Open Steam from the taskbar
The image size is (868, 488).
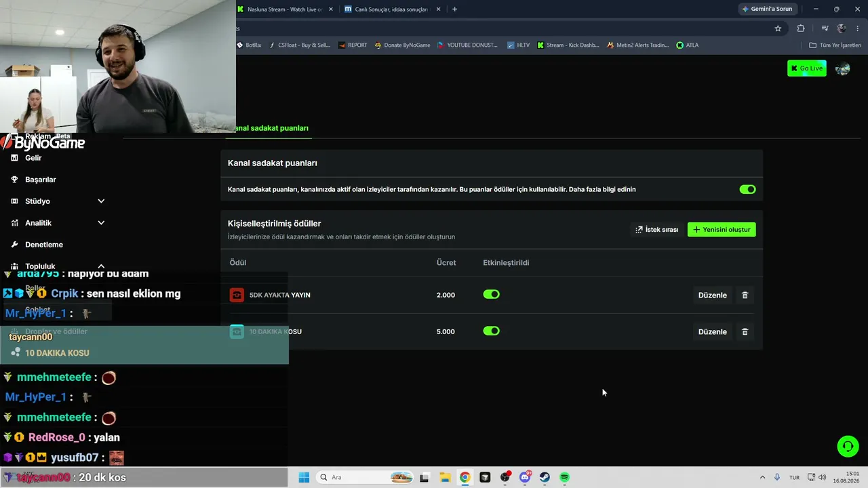tap(545, 477)
